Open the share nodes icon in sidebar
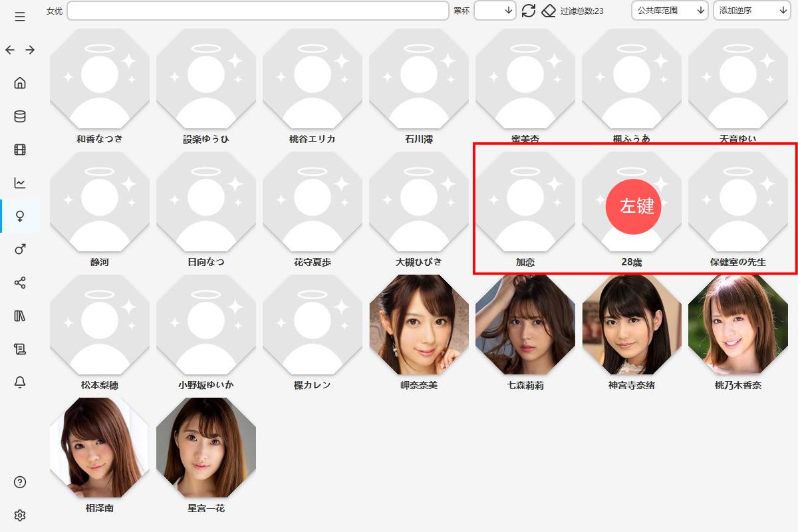The width and height of the screenshot is (798, 532). pos(20,283)
